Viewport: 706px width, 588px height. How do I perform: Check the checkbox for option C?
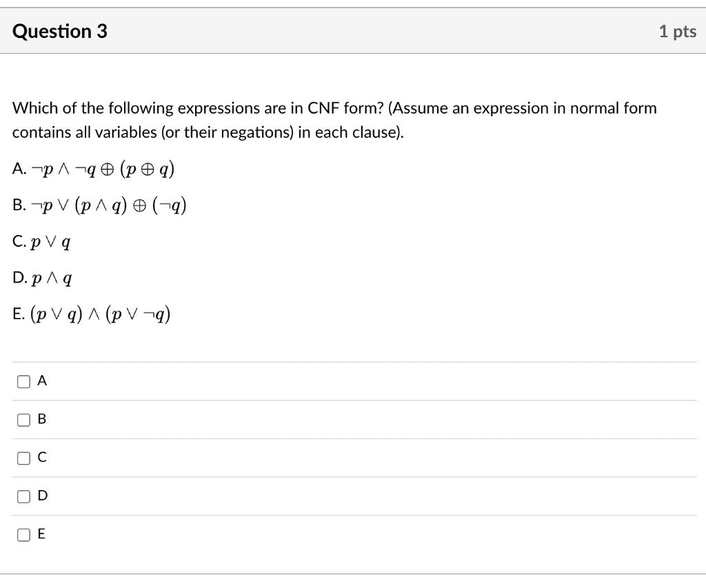tap(24, 457)
